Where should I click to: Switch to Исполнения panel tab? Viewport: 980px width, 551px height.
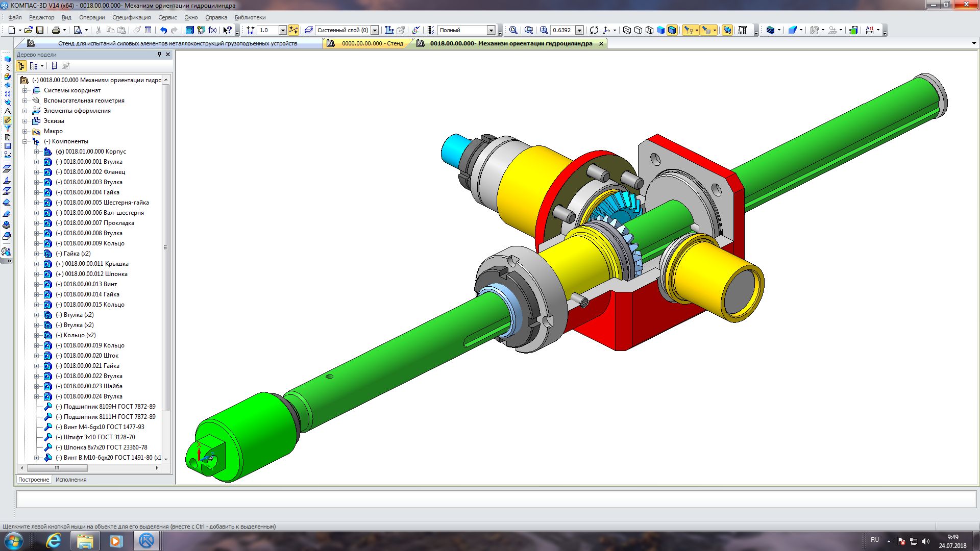(x=71, y=480)
